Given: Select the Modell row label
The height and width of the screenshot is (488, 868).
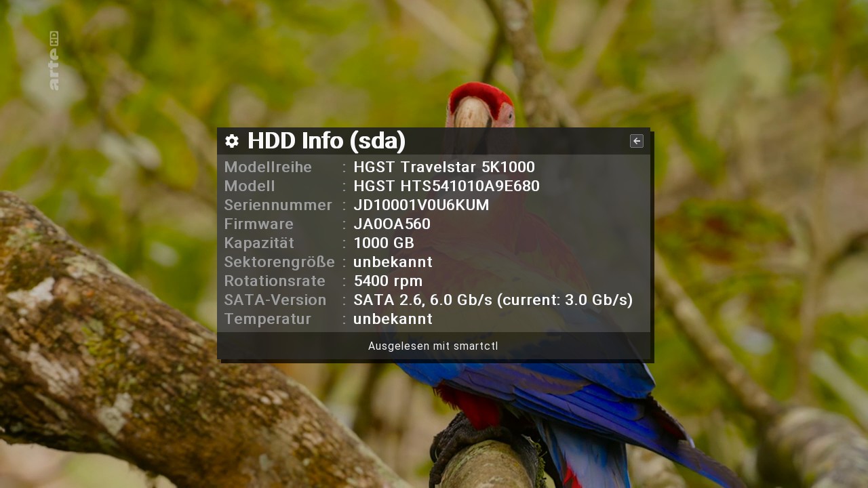Looking at the screenshot, I should (250, 186).
